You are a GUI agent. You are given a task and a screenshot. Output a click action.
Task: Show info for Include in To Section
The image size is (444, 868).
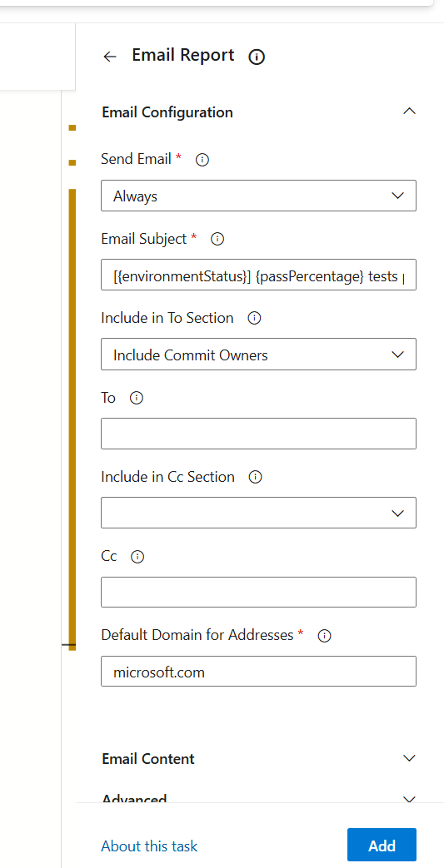click(254, 318)
